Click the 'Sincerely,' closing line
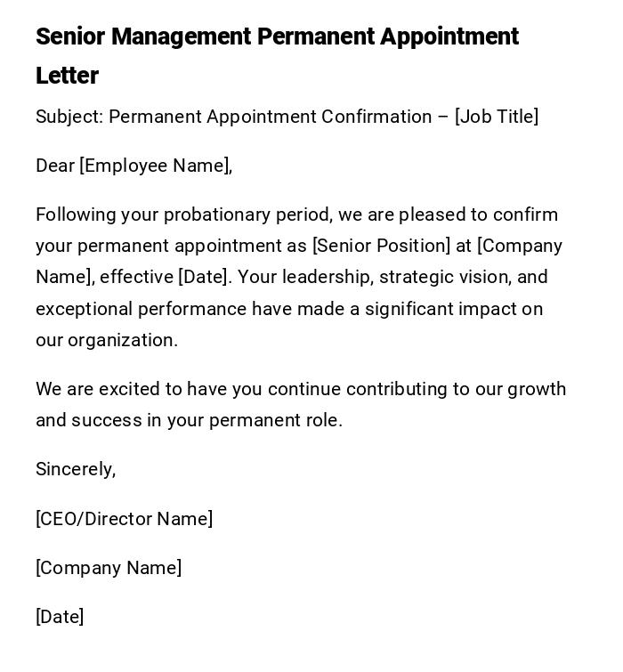The height and width of the screenshot is (672, 623). tap(76, 469)
